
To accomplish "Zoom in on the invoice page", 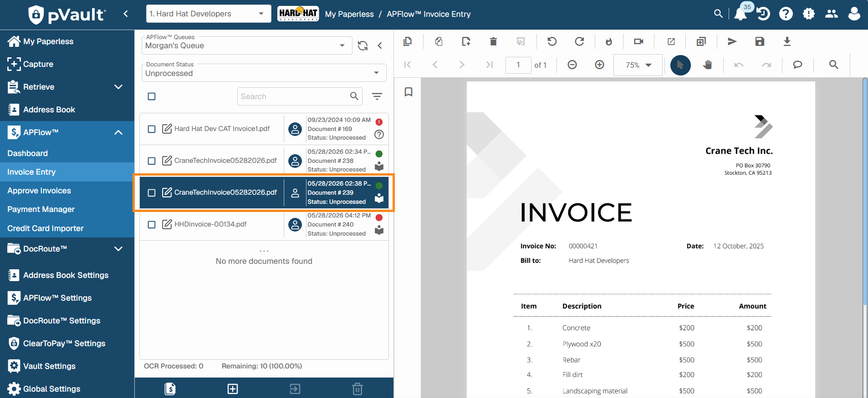I will (x=600, y=65).
